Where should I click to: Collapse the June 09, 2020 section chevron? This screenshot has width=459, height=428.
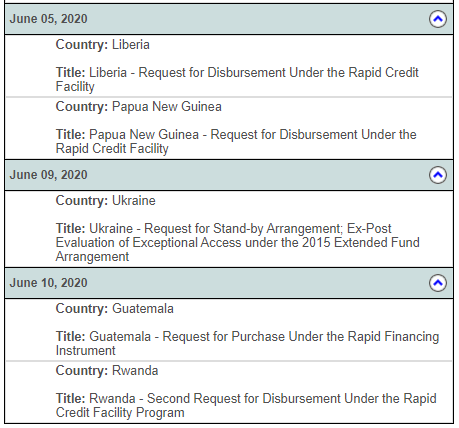[438, 175]
